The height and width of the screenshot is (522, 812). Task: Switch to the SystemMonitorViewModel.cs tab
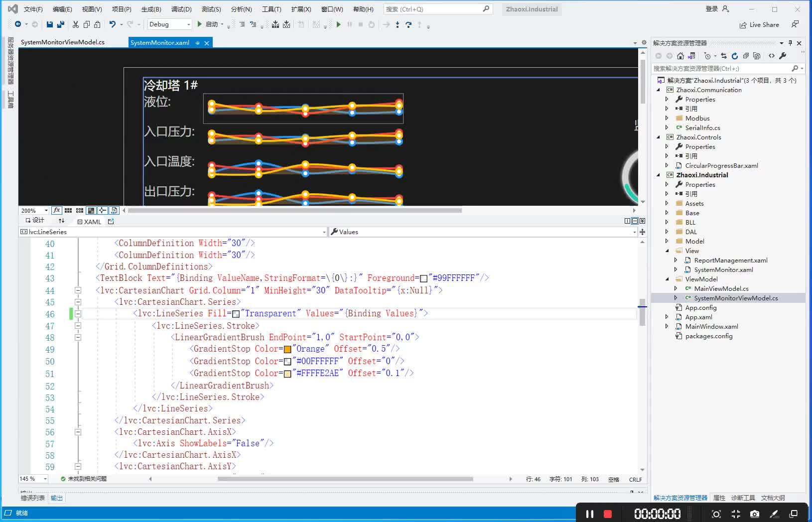tap(63, 42)
